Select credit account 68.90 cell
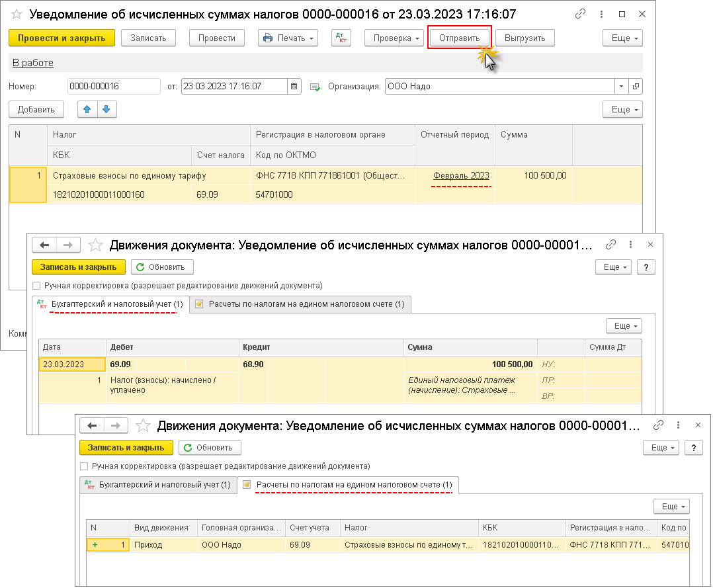 point(253,364)
